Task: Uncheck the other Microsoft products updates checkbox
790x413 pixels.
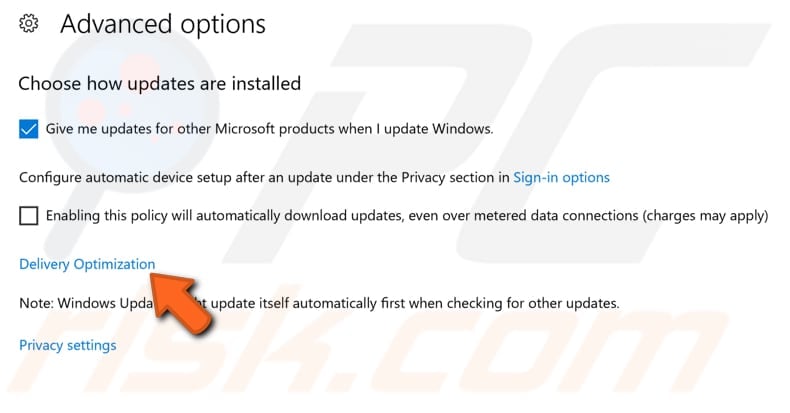Action: click(x=29, y=129)
